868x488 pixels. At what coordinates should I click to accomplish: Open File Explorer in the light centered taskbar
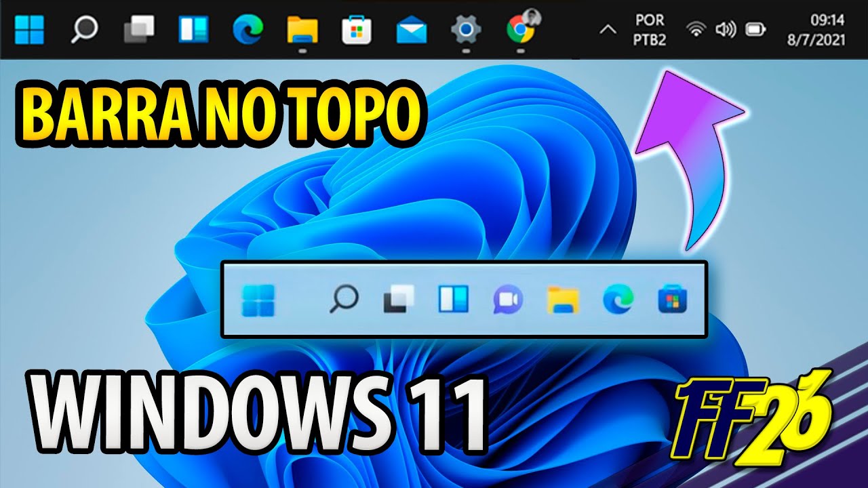click(563, 300)
